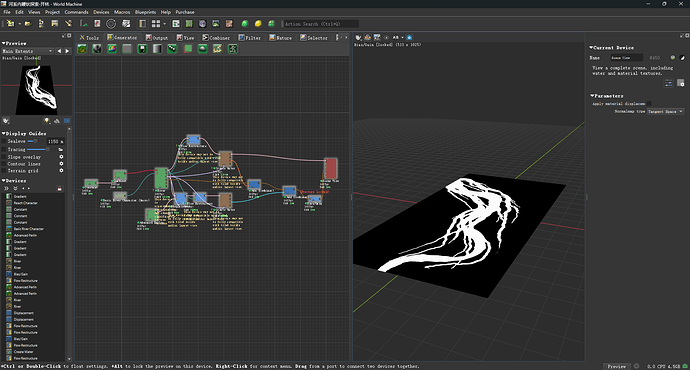
Task: Click the green four-leaf clover toolbar icon
Action: (272, 24)
